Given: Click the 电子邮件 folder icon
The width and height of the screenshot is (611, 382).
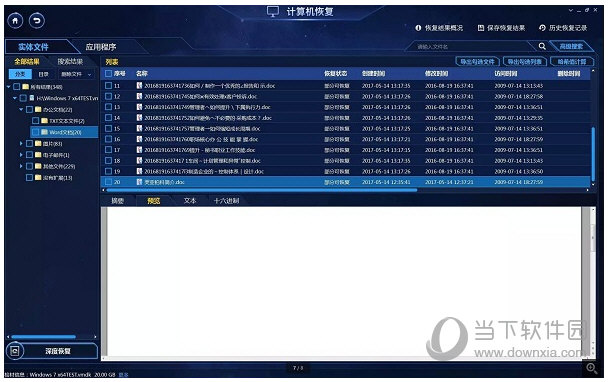Looking at the screenshot, I should tap(38, 155).
